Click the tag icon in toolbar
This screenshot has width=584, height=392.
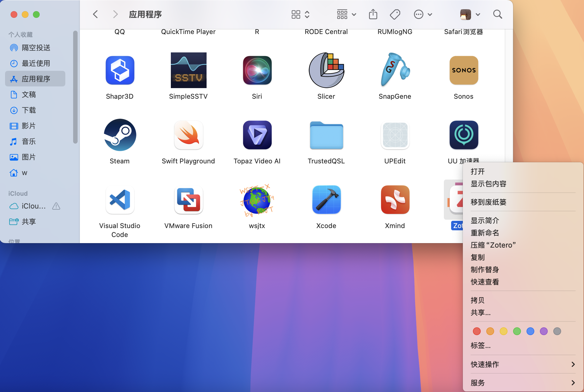point(395,14)
